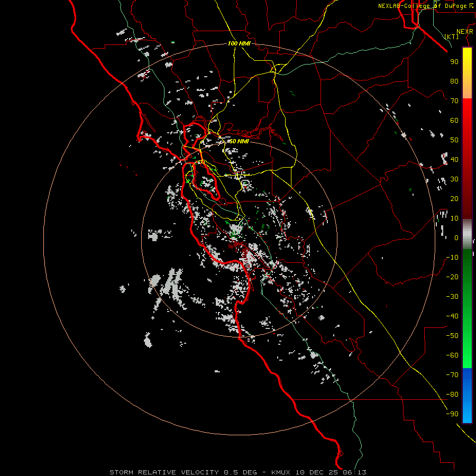The image size is (476, 476).
Task: Click the 90 value on velocity scale
Action: [x=454, y=62]
